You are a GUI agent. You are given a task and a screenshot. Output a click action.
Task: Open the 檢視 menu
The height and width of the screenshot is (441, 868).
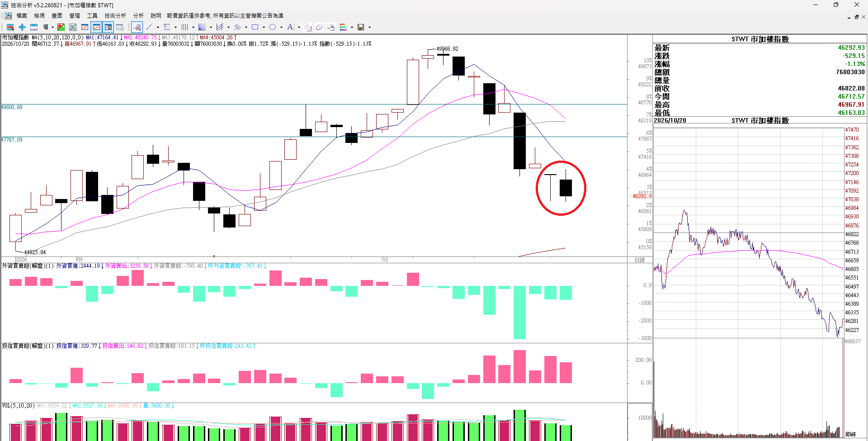(39, 16)
